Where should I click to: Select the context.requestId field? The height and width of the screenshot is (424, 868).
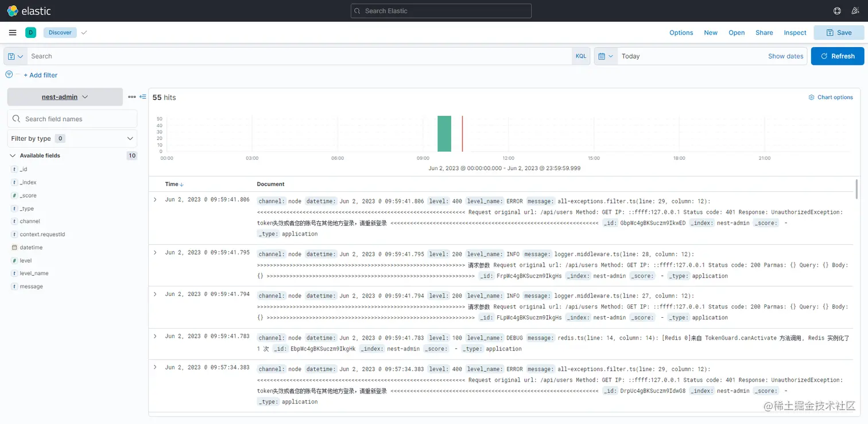click(x=42, y=234)
